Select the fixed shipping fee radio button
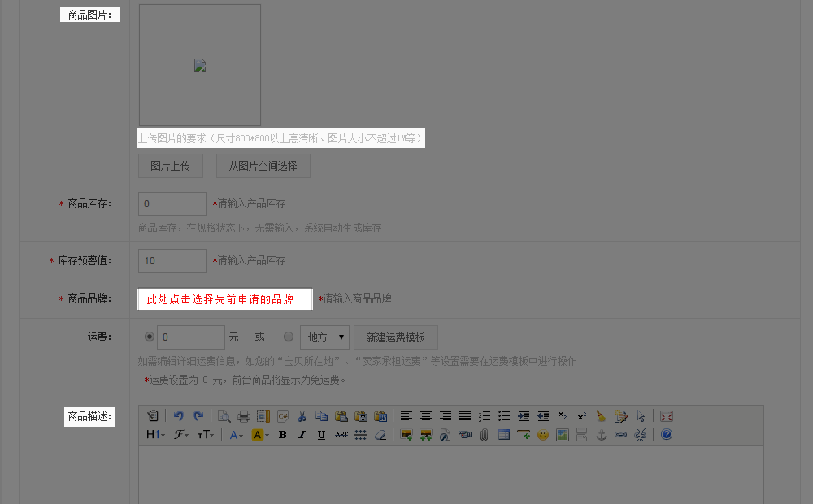 [x=149, y=337]
